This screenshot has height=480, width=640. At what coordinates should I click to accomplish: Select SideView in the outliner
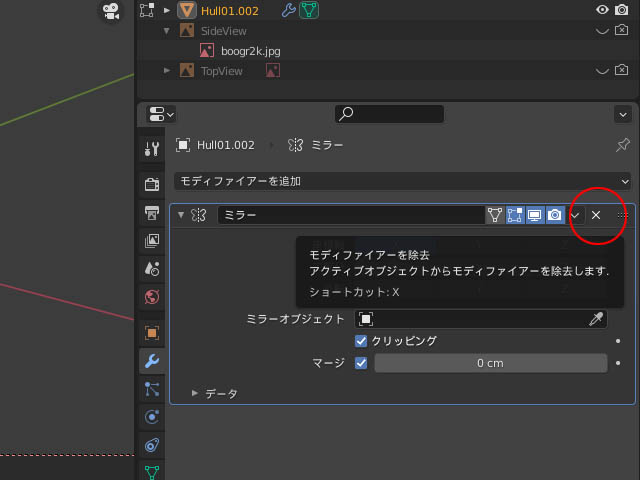223,31
